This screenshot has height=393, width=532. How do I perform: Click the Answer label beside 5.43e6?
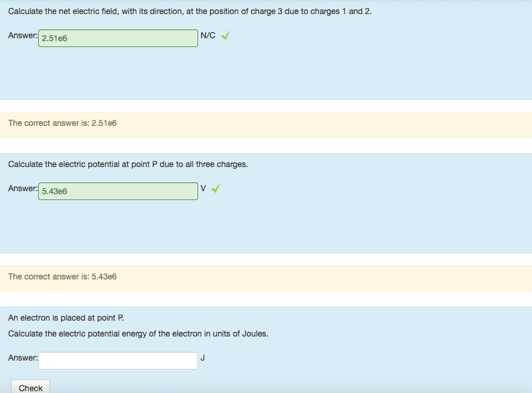[x=23, y=189]
